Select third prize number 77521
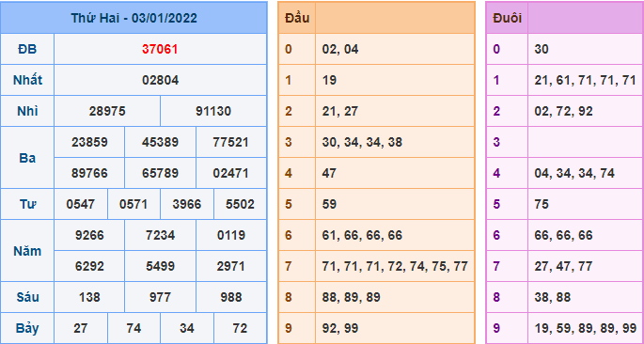Image resolution: width=644 pixels, height=344 pixels. point(231,142)
